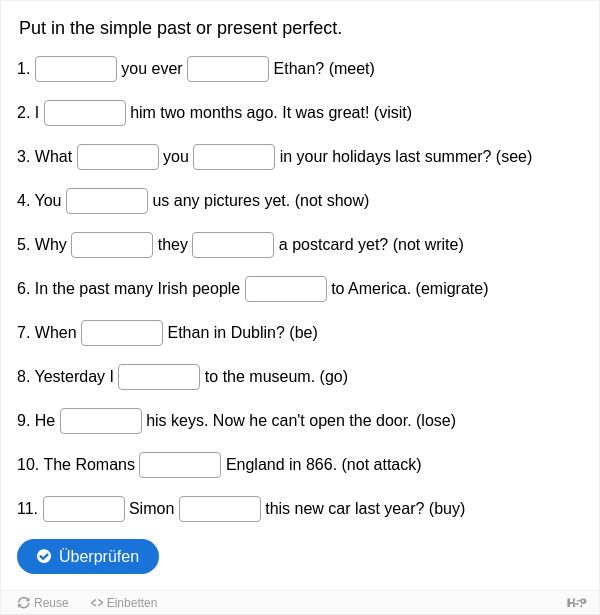
Task: Click blank before 'to the museum. (go)'
Action: point(159,377)
